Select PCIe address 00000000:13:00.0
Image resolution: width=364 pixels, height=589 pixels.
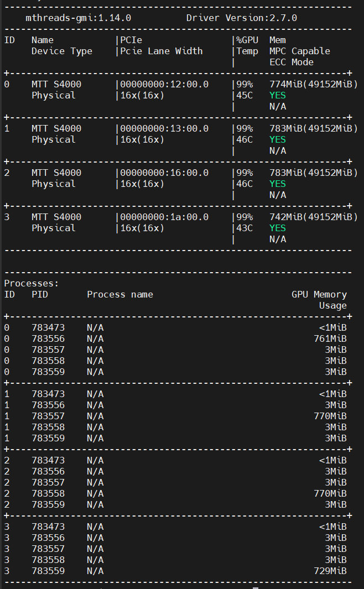click(x=164, y=128)
